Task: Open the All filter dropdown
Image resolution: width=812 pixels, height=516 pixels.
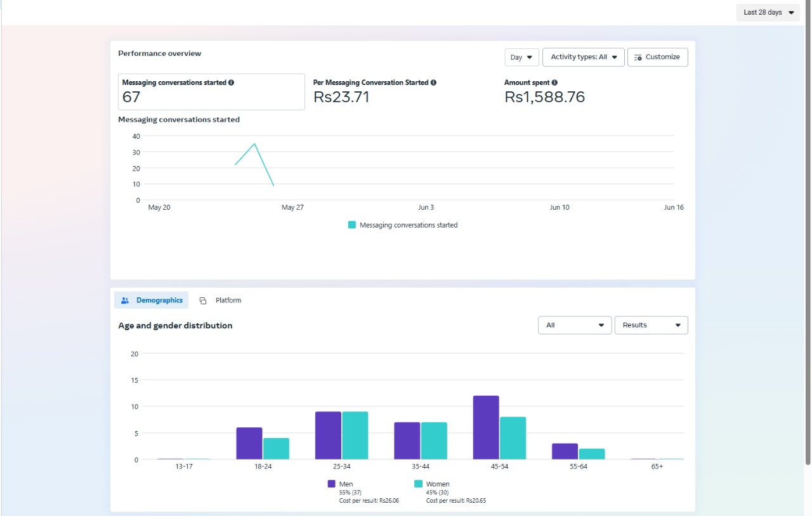Action: point(574,325)
